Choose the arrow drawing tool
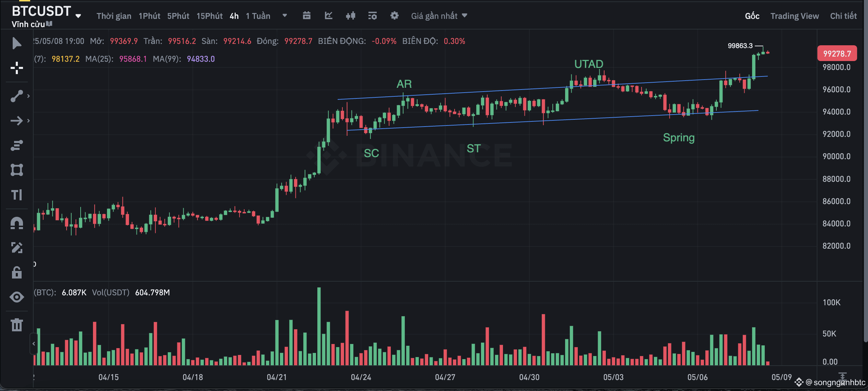The width and height of the screenshot is (868, 391). tap(16, 121)
